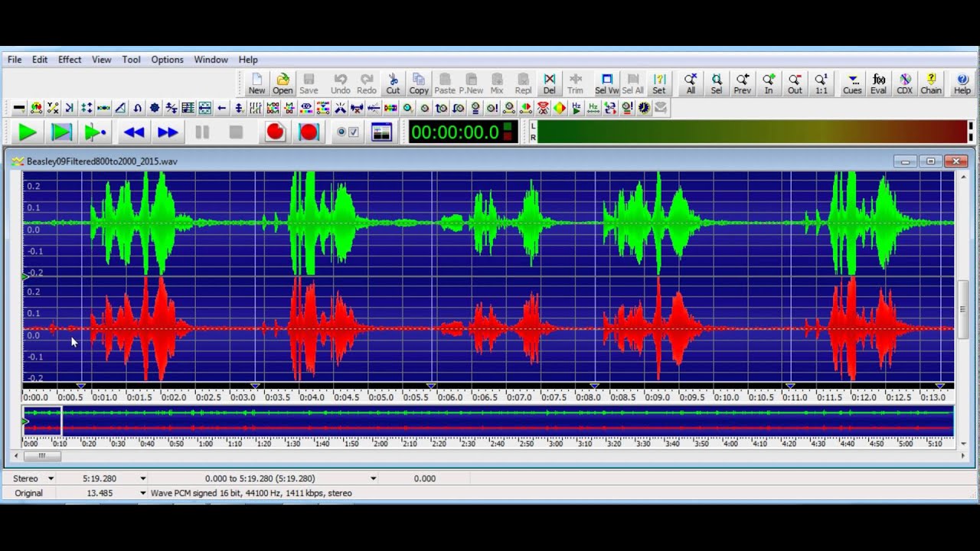980x551 pixels.
Task: Click the white view box in overview strip
Action: (42, 422)
